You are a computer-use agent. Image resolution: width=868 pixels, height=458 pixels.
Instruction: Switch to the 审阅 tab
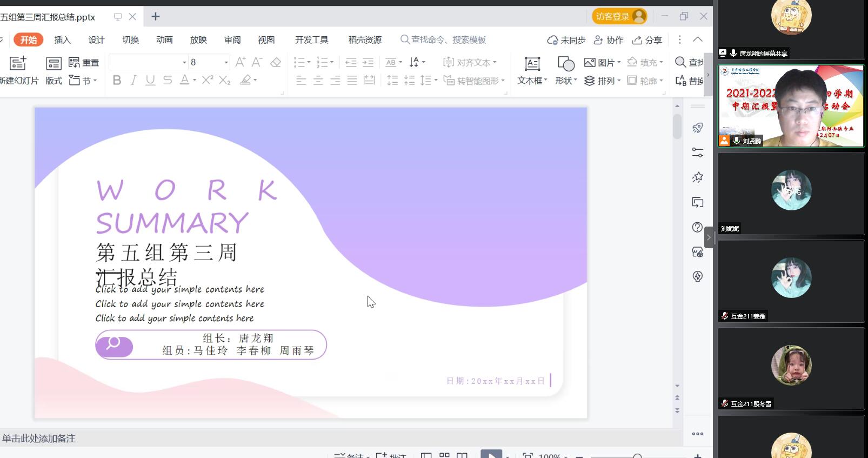click(x=232, y=39)
